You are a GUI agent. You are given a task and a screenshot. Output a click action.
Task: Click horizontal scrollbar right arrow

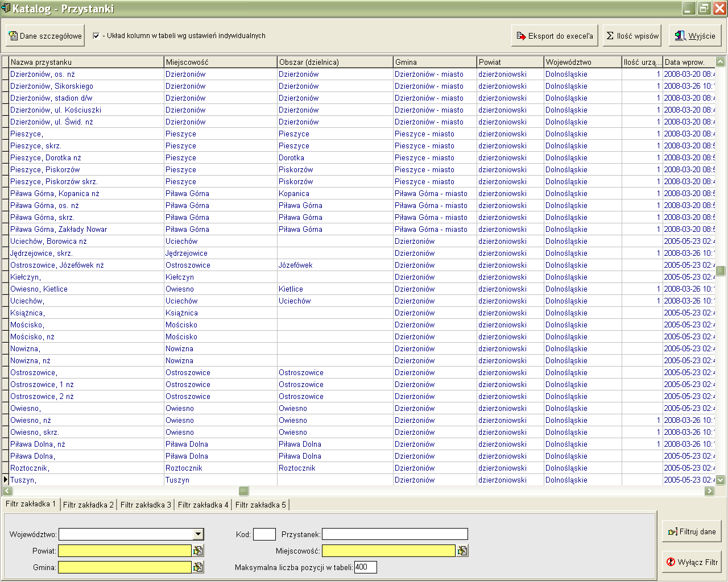709,491
